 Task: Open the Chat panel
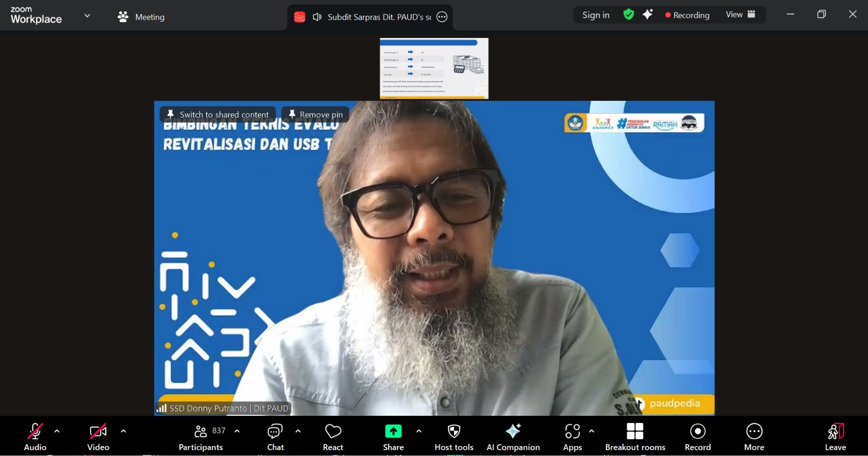tap(275, 437)
